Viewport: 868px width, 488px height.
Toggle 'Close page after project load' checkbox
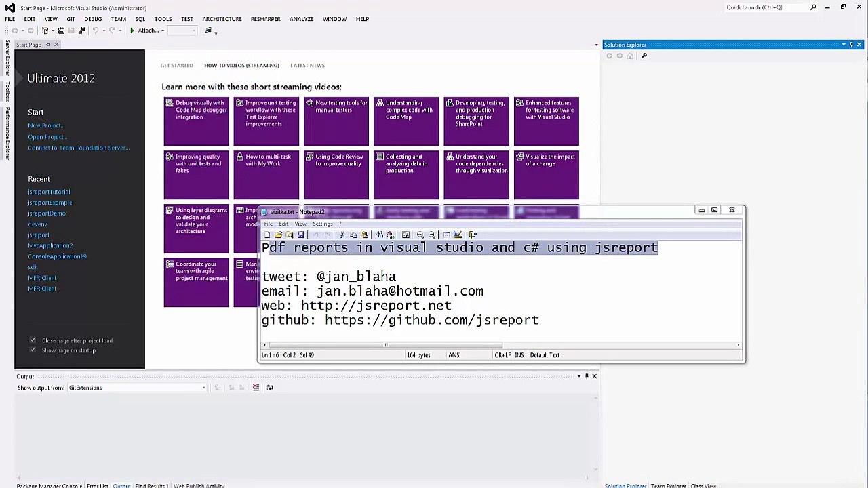coord(33,340)
